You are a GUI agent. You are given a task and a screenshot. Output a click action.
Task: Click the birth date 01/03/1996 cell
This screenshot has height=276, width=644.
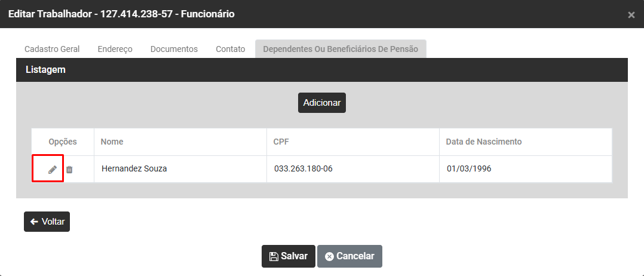pyautogui.click(x=469, y=169)
